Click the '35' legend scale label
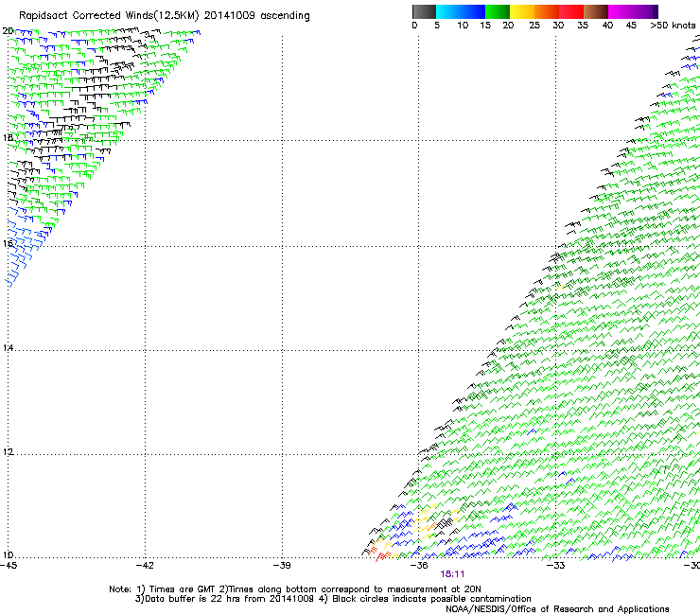The width and height of the screenshot is (700, 615). (x=583, y=26)
